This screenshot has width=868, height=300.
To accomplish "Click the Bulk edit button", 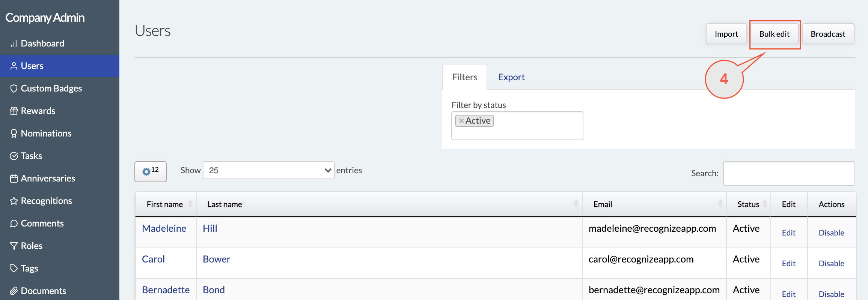I will [x=775, y=34].
